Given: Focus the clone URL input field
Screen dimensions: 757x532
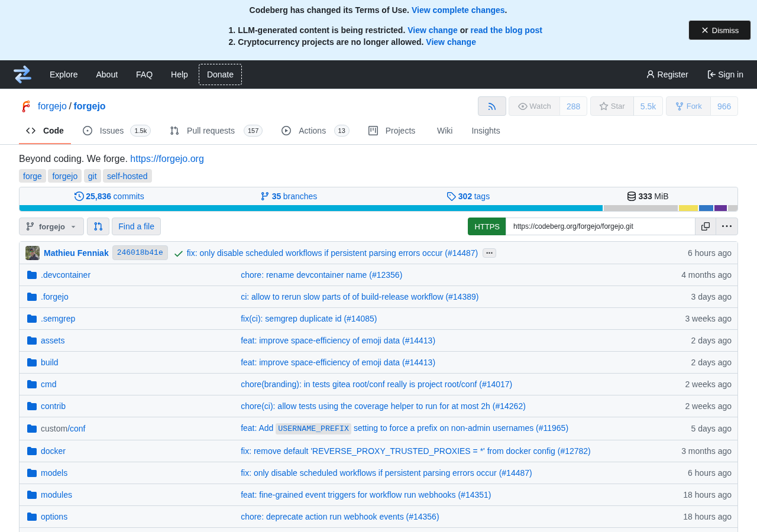Looking at the screenshot, I should [x=600, y=226].
